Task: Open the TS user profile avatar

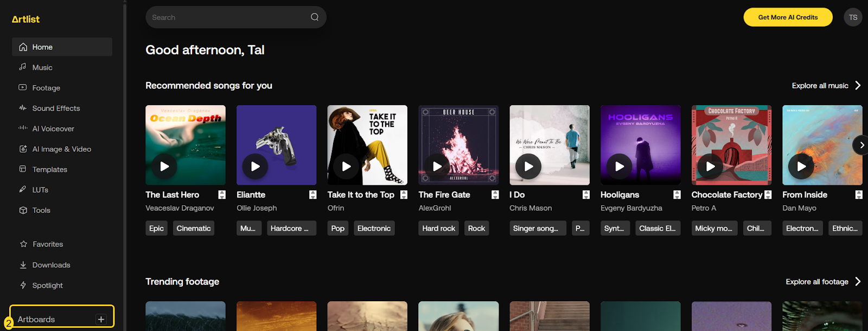Action: pyautogui.click(x=853, y=17)
